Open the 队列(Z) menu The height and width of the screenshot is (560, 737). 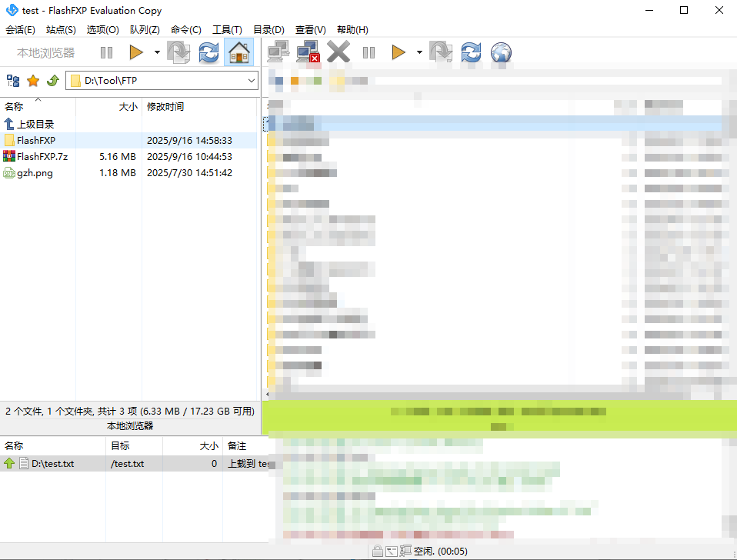[x=145, y=29]
